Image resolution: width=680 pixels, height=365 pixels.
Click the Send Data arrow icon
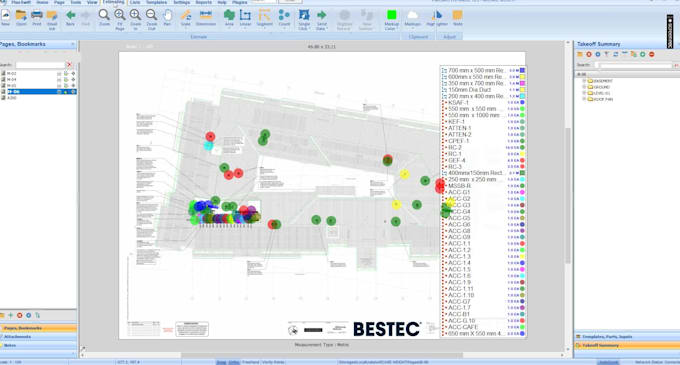(x=321, y=16)
